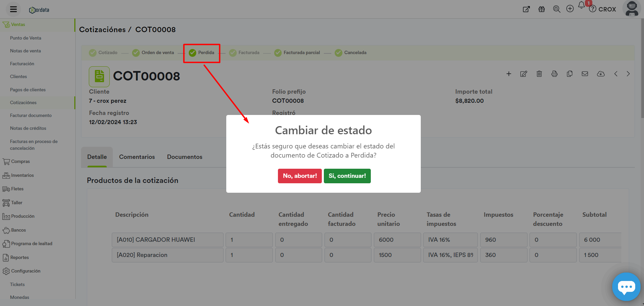Expand the Inventarios section in the sidebar
This screenshot has width=644, height=306.
tap(22, 175)
